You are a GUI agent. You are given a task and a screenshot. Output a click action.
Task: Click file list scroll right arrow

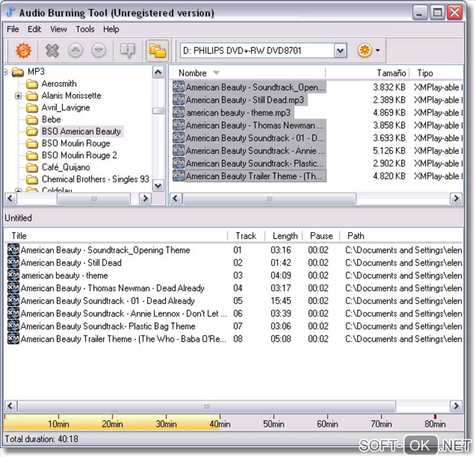[x=456, y=199]
